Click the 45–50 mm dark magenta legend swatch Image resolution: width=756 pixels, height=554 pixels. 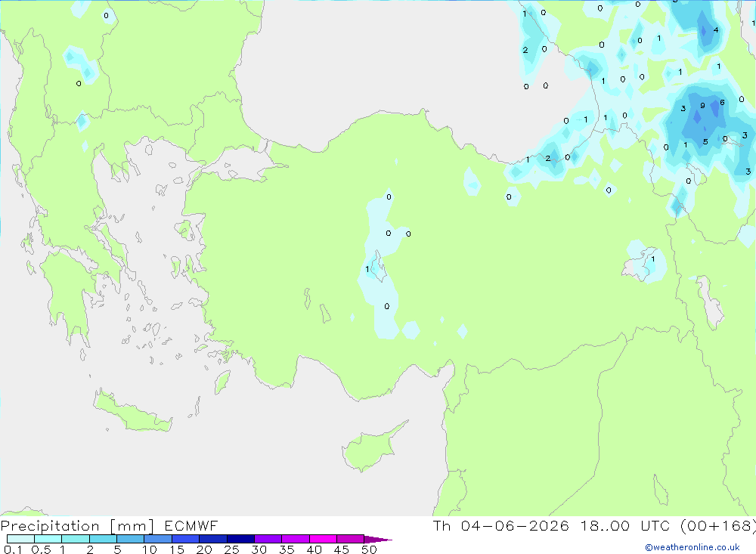point(350,539)
